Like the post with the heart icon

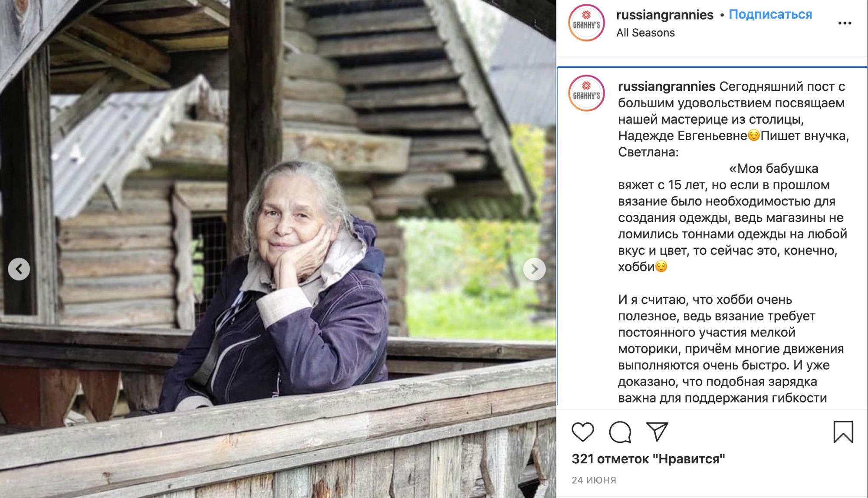582,432
